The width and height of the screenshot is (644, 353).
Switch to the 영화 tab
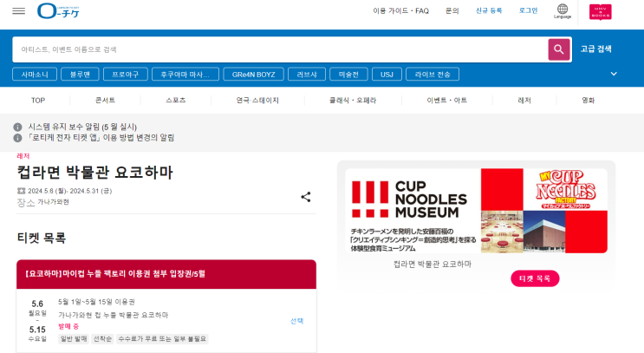click(589, 101)
